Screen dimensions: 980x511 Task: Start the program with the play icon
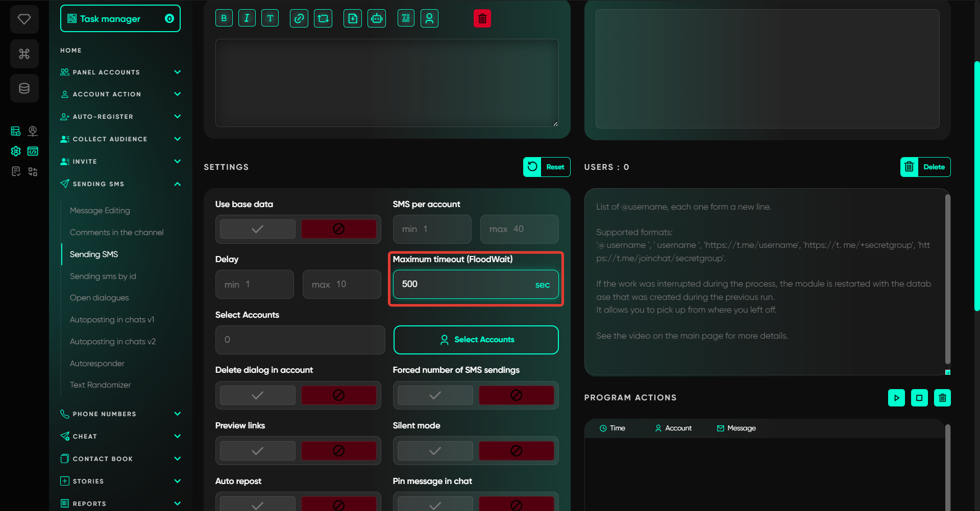[x=896, y=398]
